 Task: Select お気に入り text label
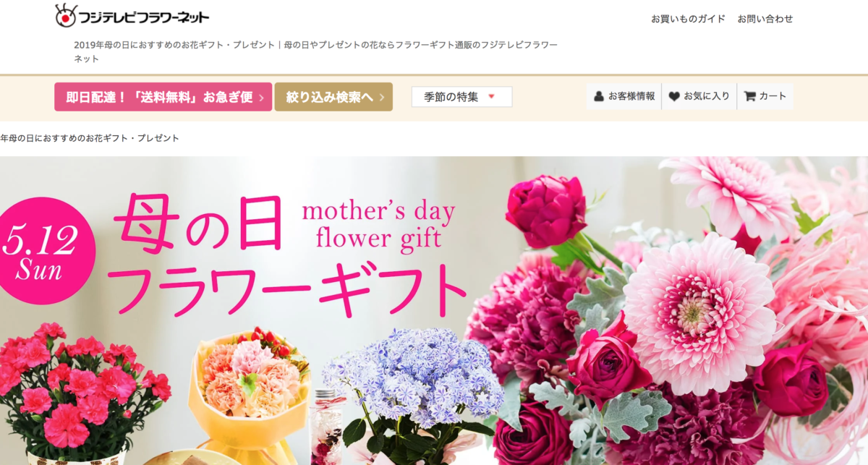click(x=707, y=96)
